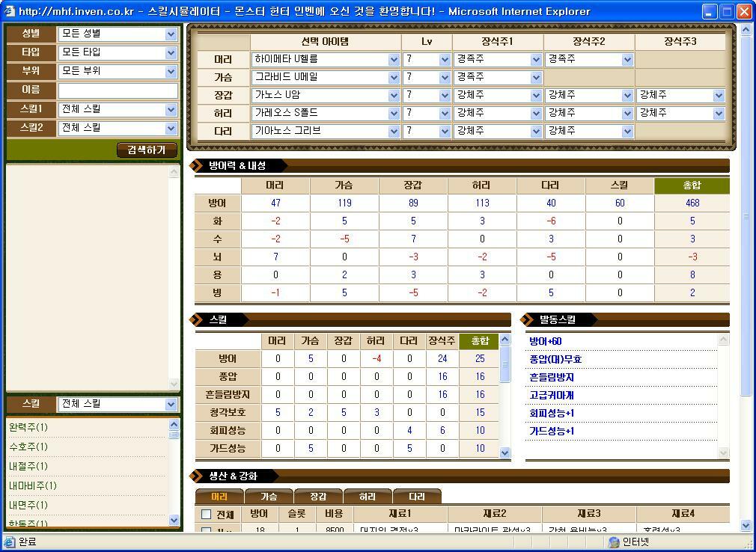
Task: Click the Internet Explorer page icon in title bar
Action: coord(9,10)
